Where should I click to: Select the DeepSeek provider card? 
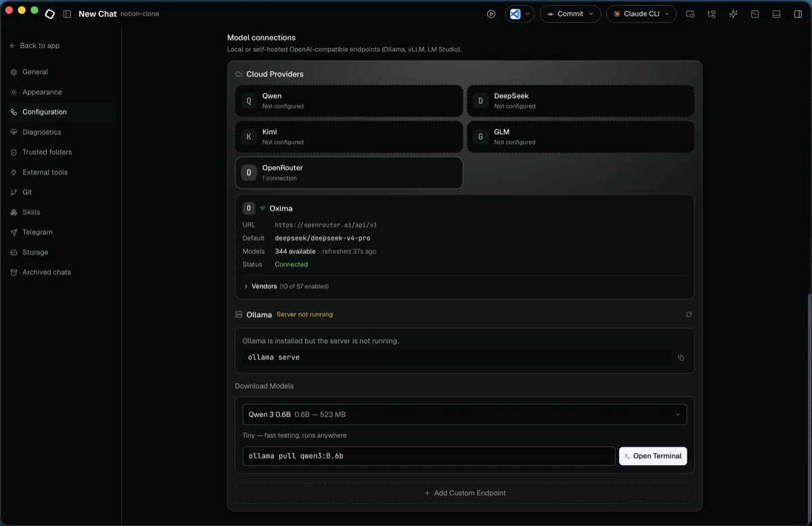(581, 101)
